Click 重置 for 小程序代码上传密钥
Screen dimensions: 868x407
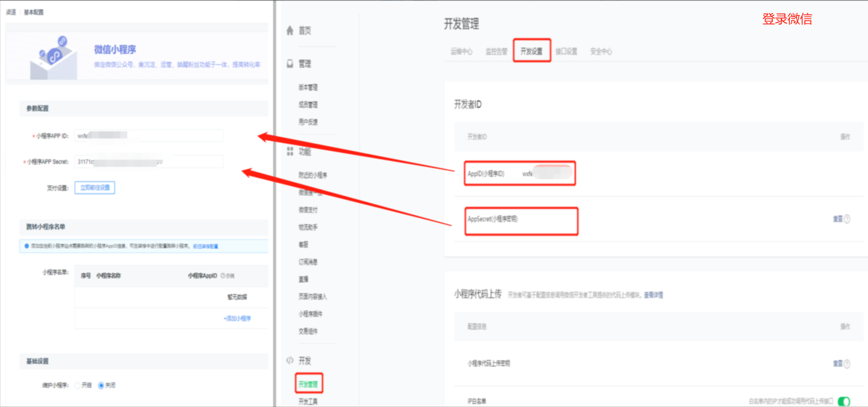(x=838, y=364)
